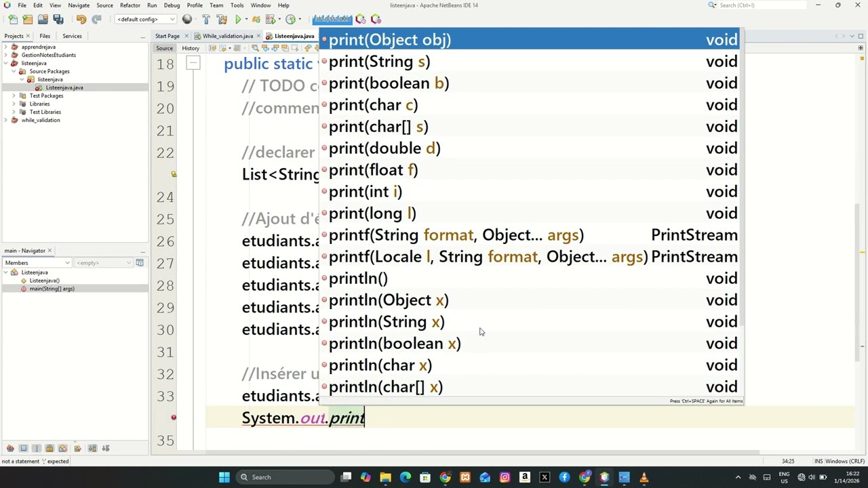Click the Source view button
This screenshot has width=868, height=488.
coord(164,48)
